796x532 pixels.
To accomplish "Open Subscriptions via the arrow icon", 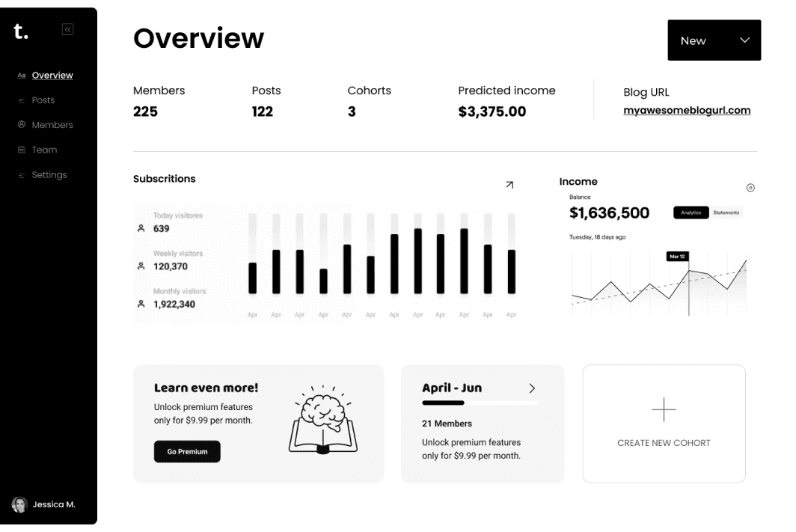I will pos(509,185).
